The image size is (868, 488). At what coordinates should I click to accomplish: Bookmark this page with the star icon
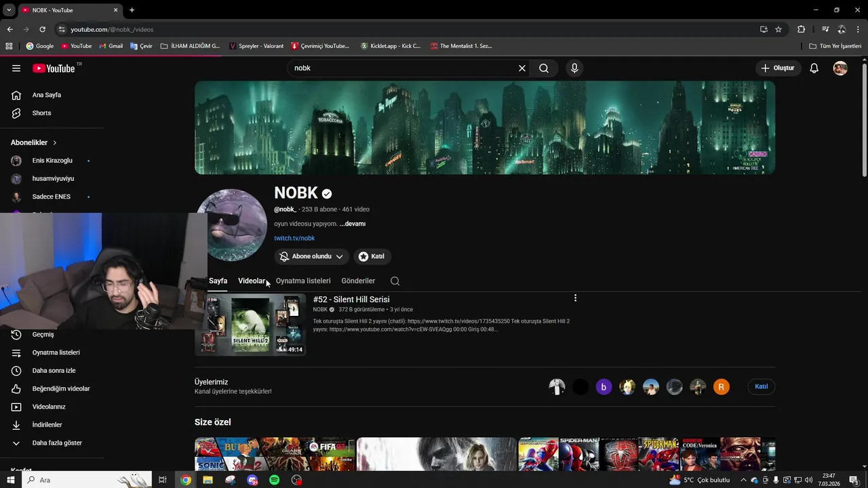(778, 29)
